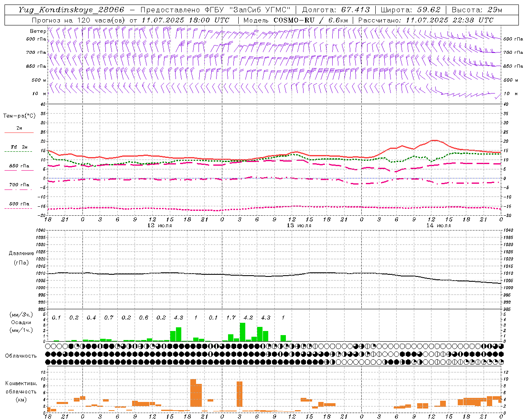The width and height of the screenshot is (525, 420).
Task: Select the forecast start 11.07.2025 18:00 UTC
Action: click(x=185, y=20)
